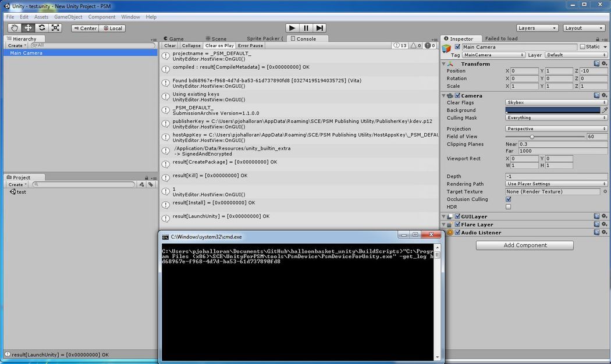Select the Move tool
This screenshot has width=611, height=364.
click(28, 27)
